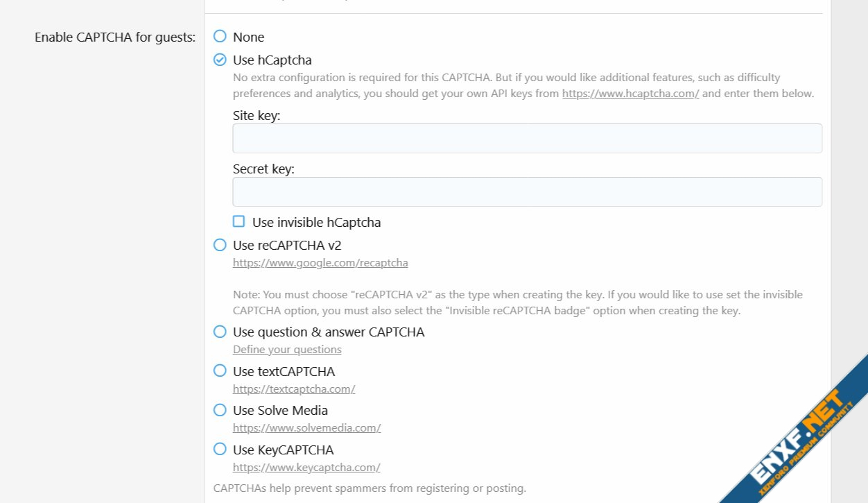The image size is (868, 503).
Task: Follow the keycaptcha.com link
Action: [306, 468]
